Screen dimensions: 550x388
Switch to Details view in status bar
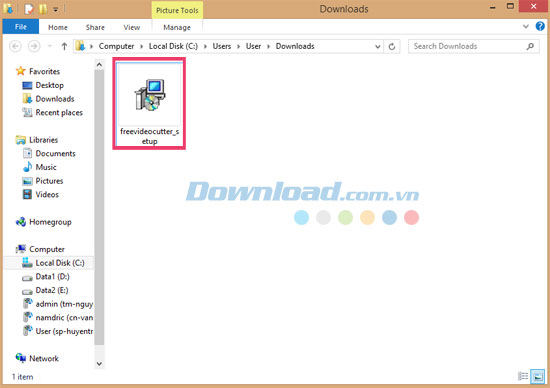pos(523,376)
